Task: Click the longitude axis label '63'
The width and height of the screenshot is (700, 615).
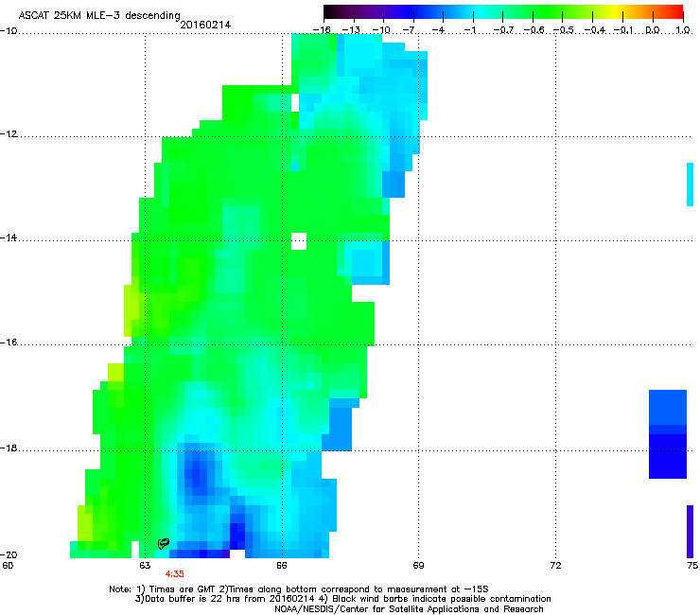Action: (x=145, y=566)
